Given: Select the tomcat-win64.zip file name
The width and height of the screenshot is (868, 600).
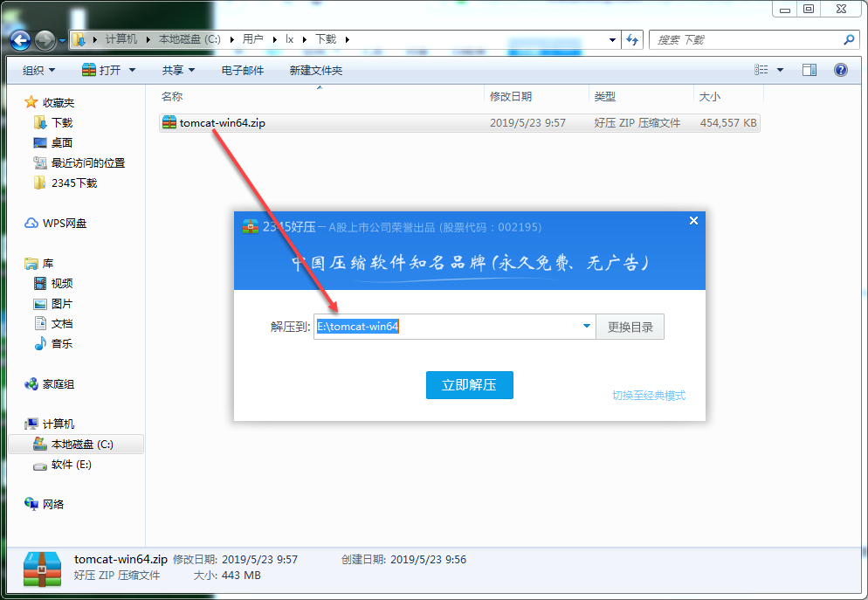Looking at the screenshot, I should coord(222,123).
